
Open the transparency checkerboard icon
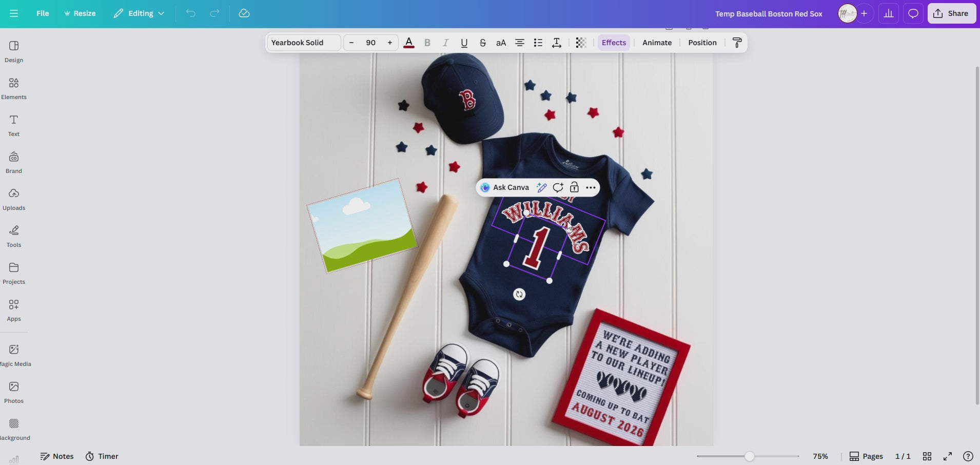(580, 43)
